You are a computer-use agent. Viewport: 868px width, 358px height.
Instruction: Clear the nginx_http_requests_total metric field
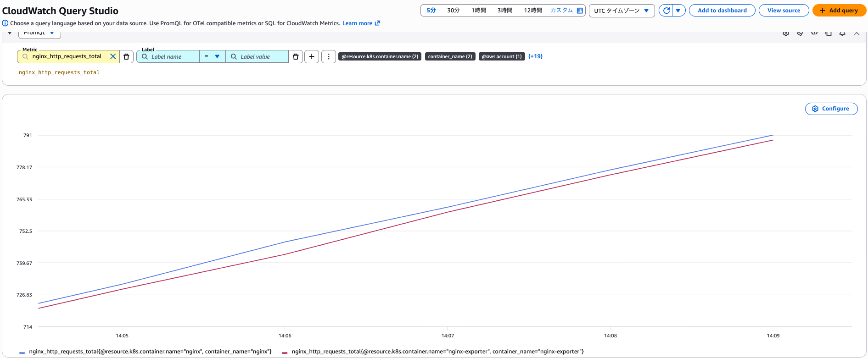113,56
